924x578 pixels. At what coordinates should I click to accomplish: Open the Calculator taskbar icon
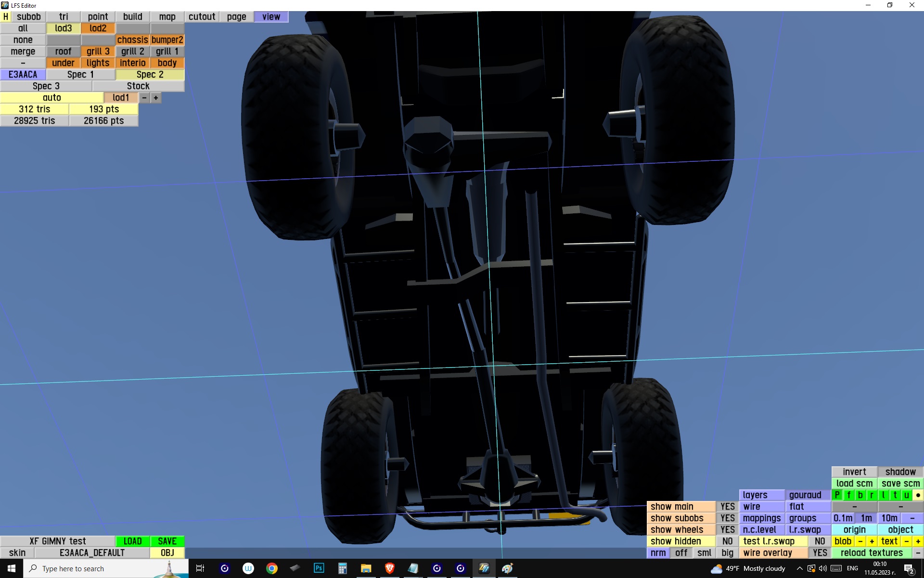[x=342, y=568]
